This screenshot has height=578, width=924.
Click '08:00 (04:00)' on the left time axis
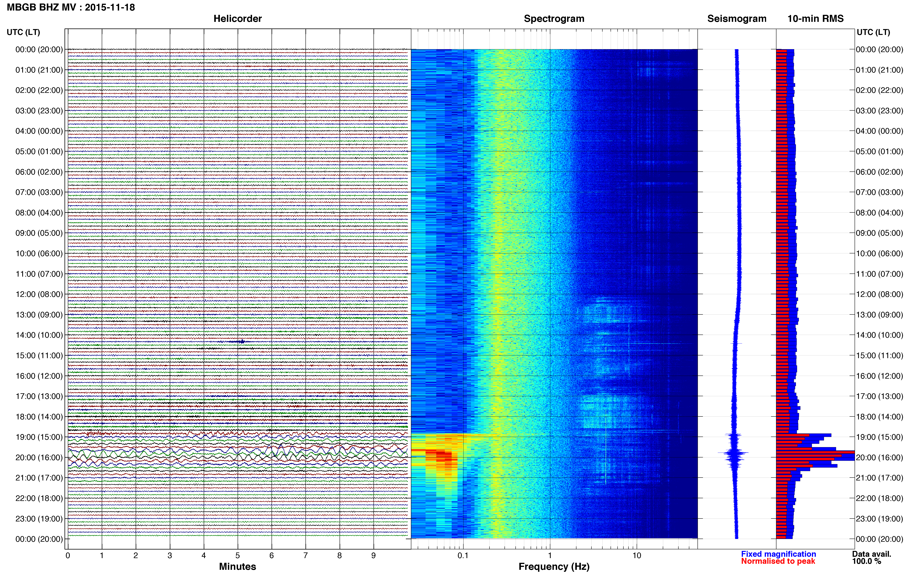click(x=39, y=213)
